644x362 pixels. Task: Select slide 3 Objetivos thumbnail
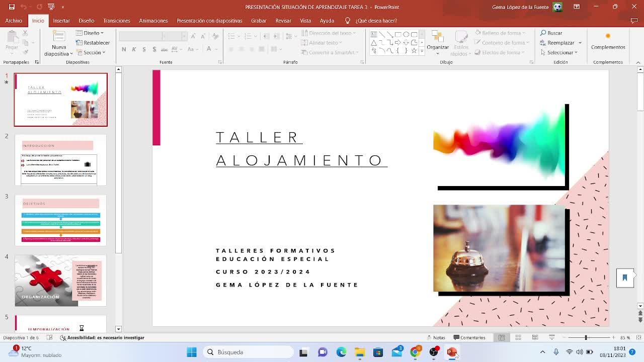coord(60,220)
